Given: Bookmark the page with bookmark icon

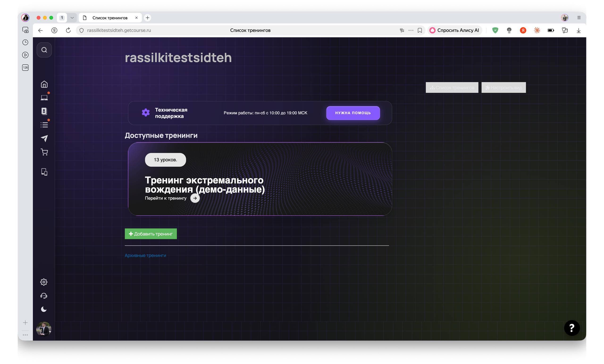Looking at the screenshot, I should click(x=420, y=30).
